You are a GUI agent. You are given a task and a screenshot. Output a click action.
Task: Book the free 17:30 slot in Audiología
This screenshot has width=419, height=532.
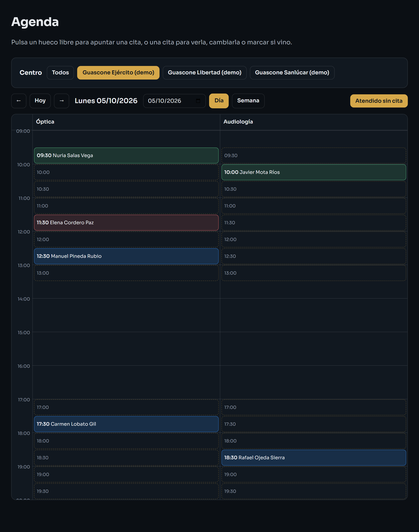[314, 424]
